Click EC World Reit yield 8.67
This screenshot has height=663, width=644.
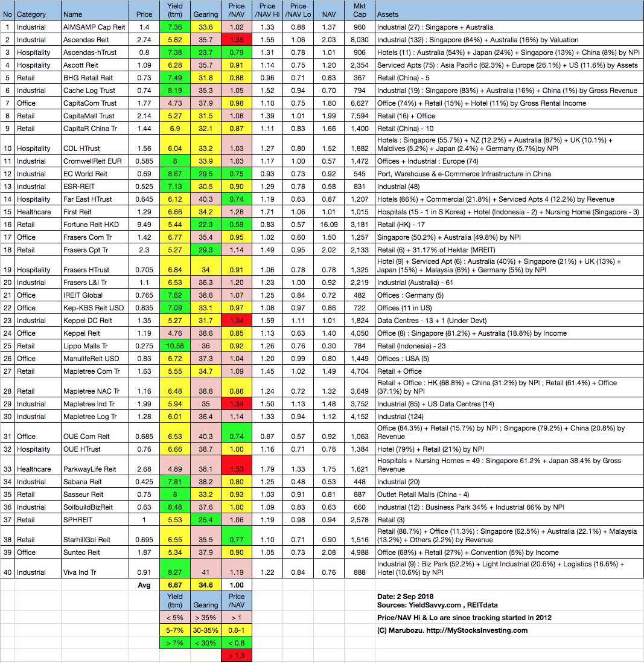[x=175, y=174]
